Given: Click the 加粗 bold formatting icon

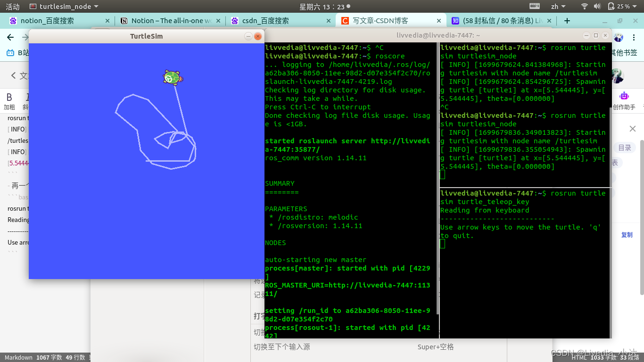Looking at the screenshot, I should click(x=9, y=101).
